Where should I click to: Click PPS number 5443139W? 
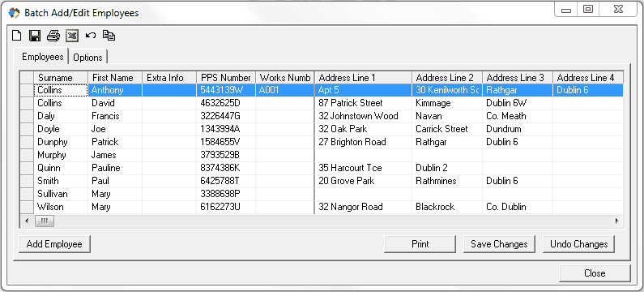(x=226, y=90)
